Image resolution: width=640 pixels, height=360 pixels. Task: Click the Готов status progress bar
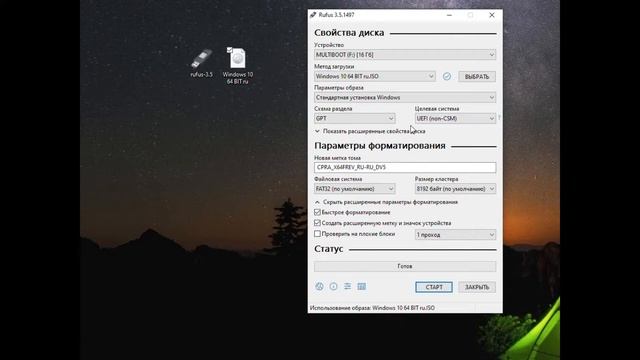(405, 266)
